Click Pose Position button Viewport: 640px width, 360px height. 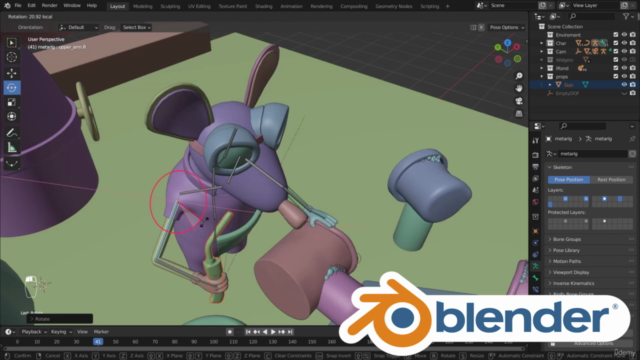tap(569, 180)
